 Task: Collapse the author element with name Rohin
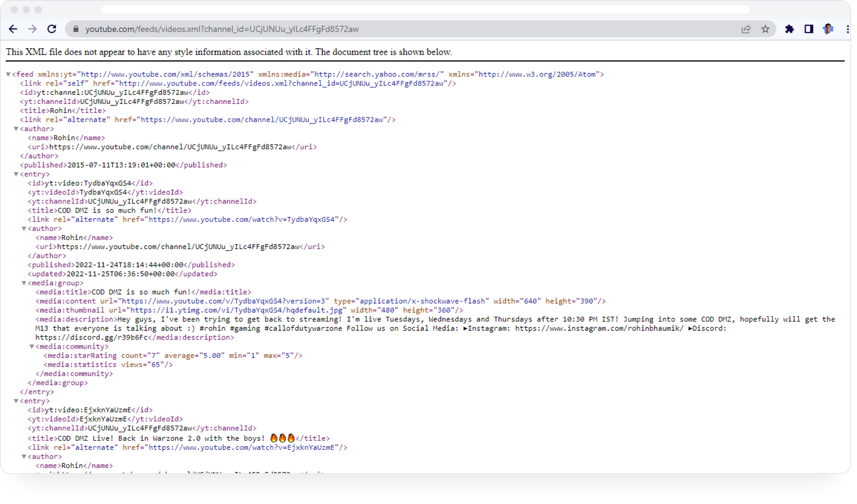tap(16, 129)
